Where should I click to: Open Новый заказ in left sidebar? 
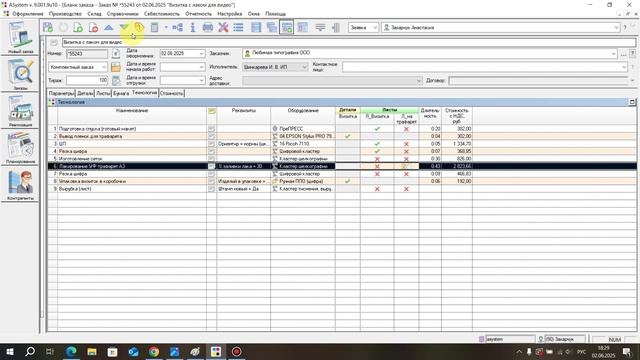(x=20, y=38)
